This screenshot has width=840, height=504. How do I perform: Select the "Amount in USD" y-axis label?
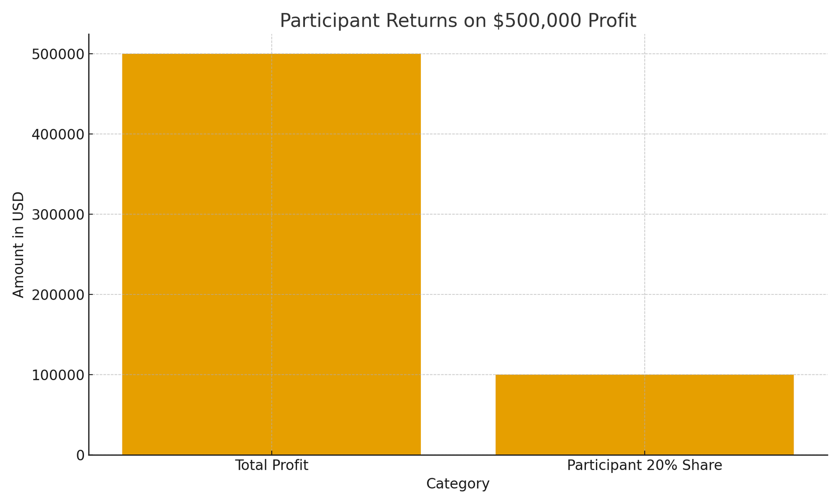pos(18,245)
